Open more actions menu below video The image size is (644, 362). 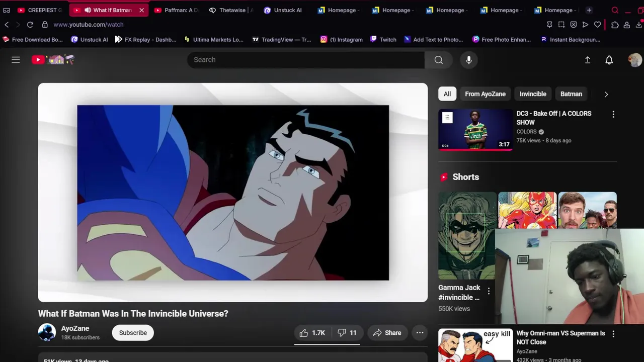pyautogui.click(x=420, y=333)
